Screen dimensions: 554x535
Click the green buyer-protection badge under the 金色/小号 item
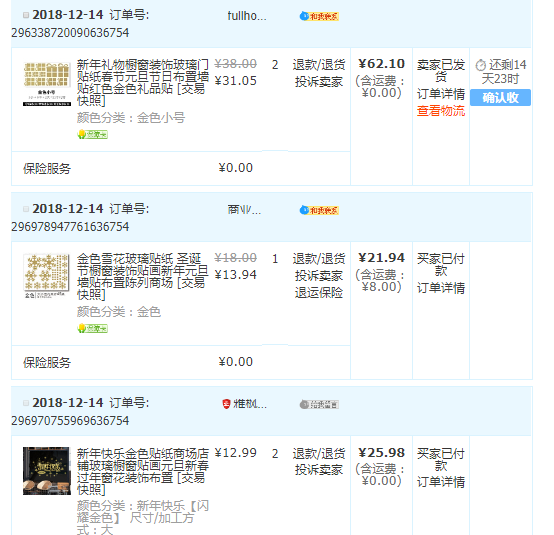(93, 134)
